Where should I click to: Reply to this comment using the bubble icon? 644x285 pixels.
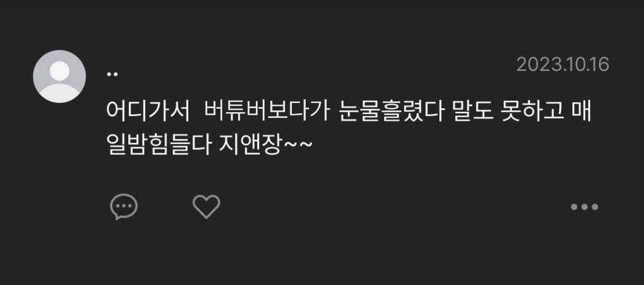[124, 207]
